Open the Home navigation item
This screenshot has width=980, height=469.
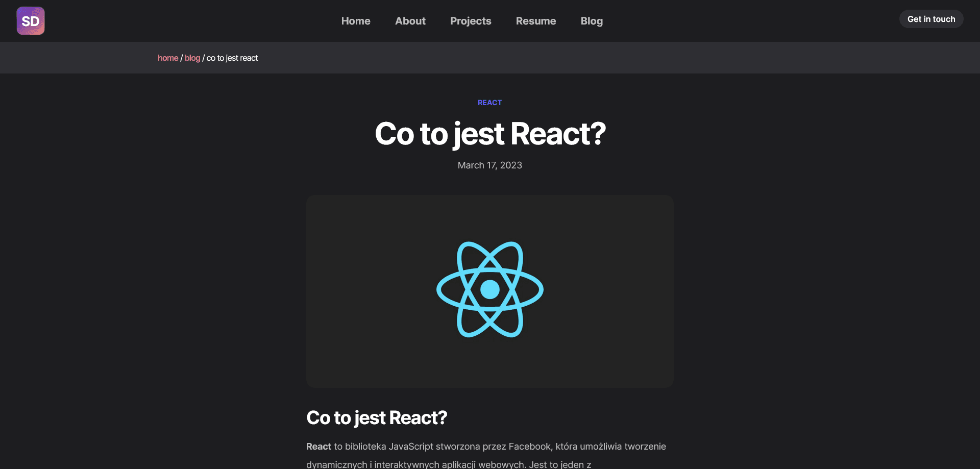[x=356, y=21]
